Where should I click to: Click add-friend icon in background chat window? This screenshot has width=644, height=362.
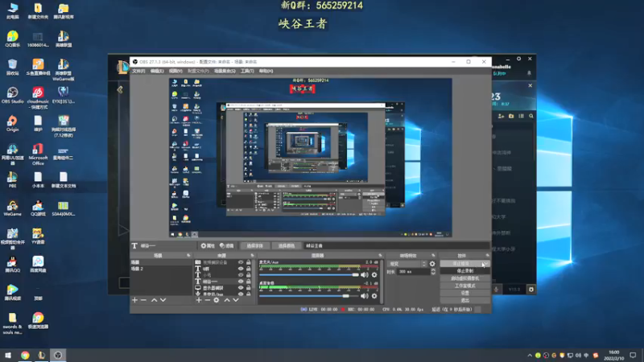501,116
